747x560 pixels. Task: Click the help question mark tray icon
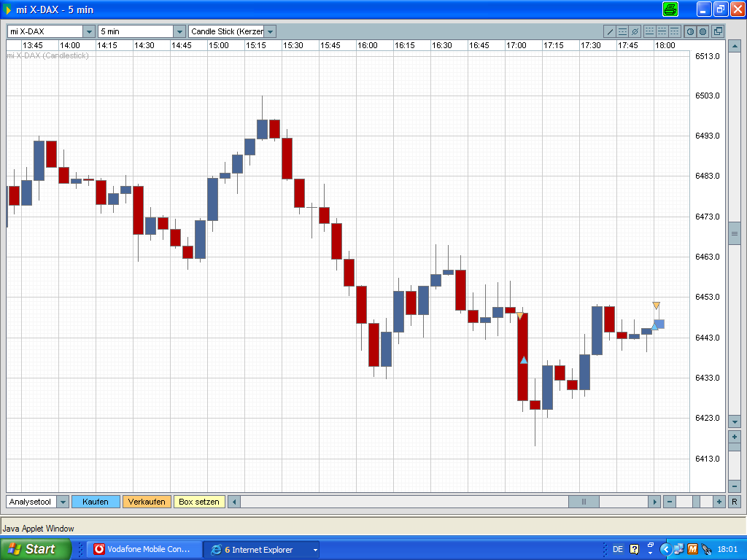[634, 550]
